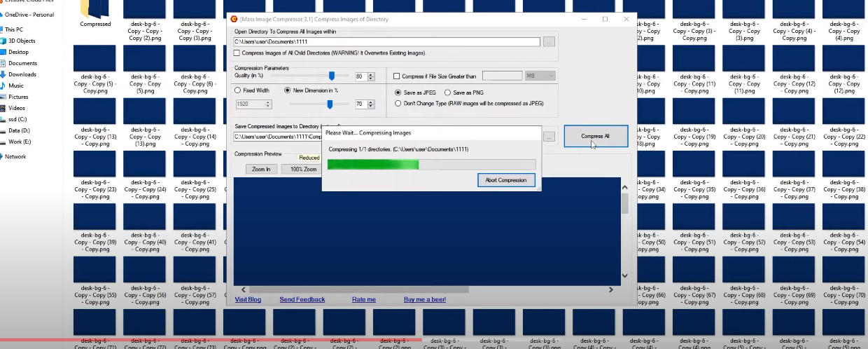Click the New Dimension spinner up arrow

click(370, 102)
